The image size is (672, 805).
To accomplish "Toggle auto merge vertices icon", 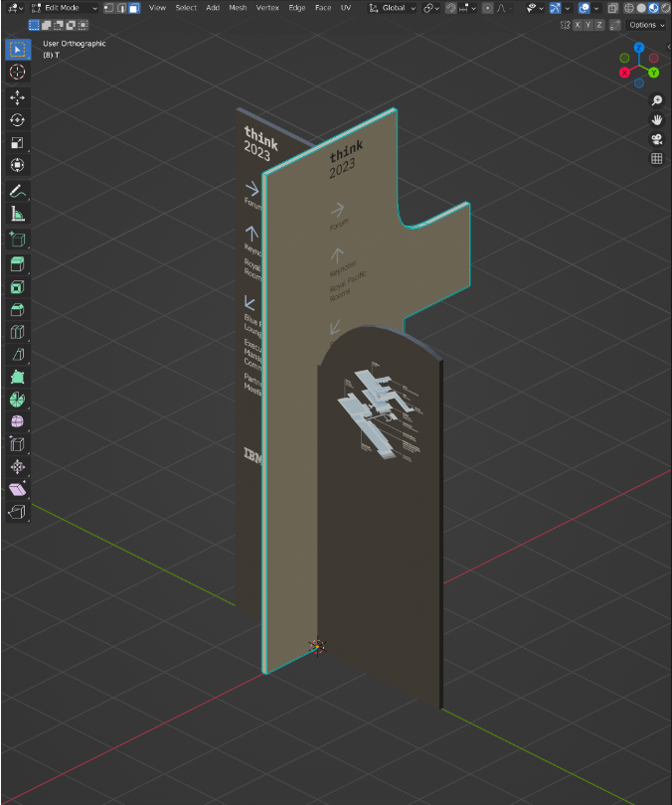I will (x=615, y=25).
